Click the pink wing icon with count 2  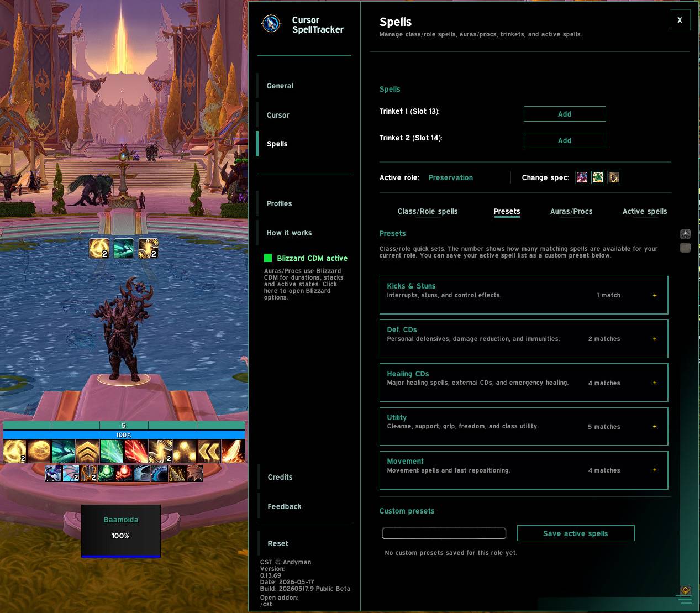71,474
